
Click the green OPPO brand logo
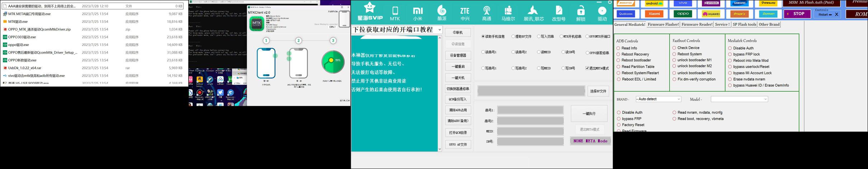tap(683, 14)
